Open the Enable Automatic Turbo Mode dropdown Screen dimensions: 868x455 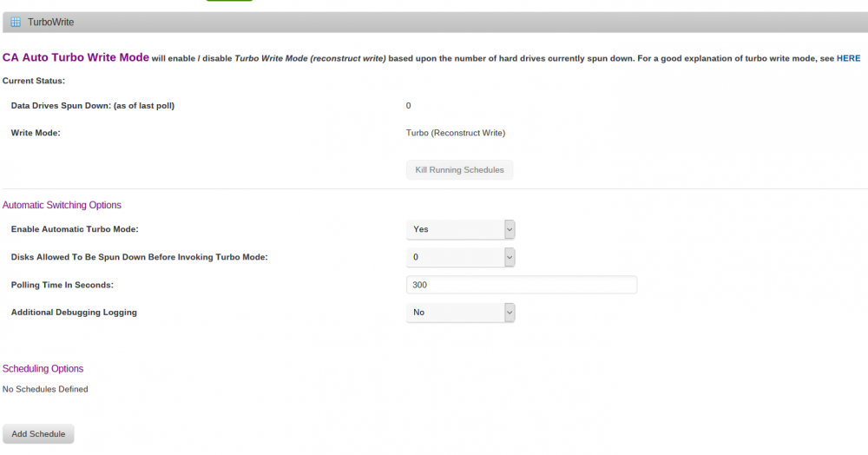tap(461, 229)
